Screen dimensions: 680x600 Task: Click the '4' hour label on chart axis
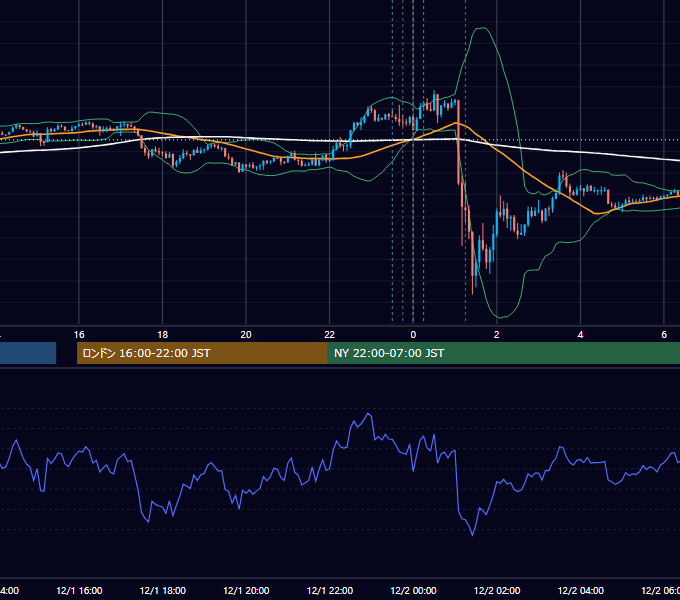pyautogui.click(x=580, y=335)
